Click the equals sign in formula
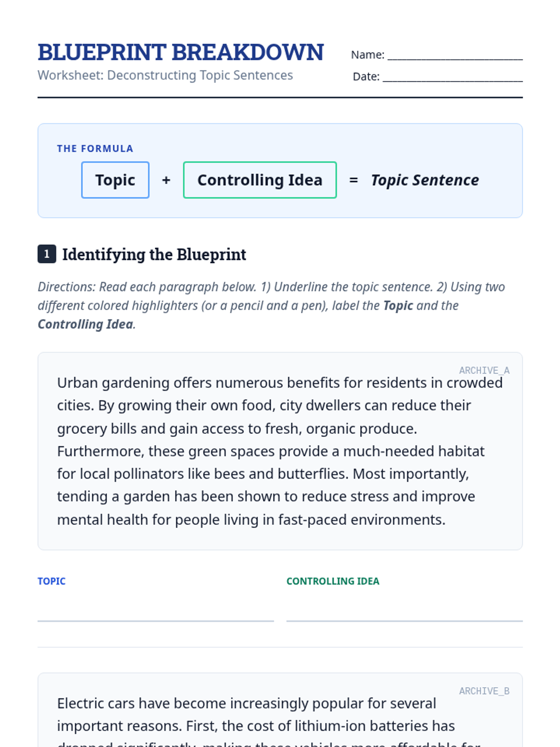Viewport: 560px width, 747px height. [x=354, y=180]
